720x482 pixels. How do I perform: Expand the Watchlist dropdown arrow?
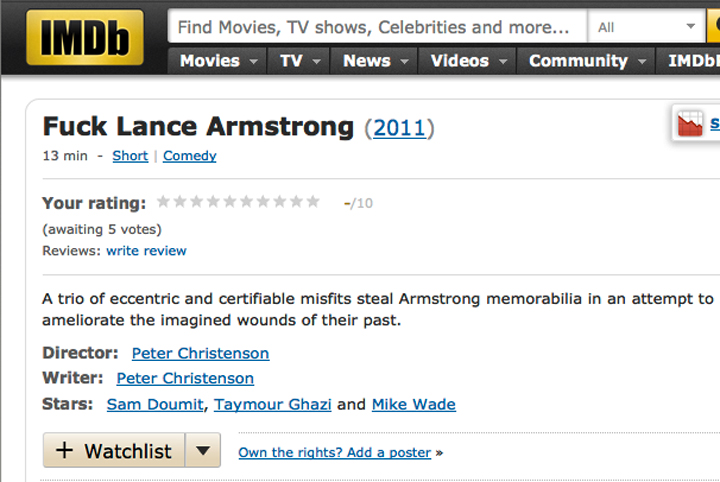[x=203, y=450]
